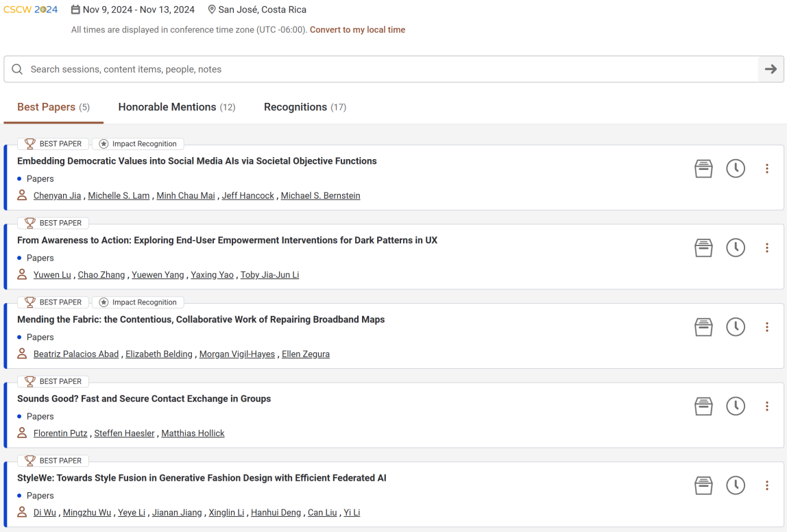Screen dimensions: 787x532
Task: Click Convert to my local time link
Action: (x=357, y=29)
